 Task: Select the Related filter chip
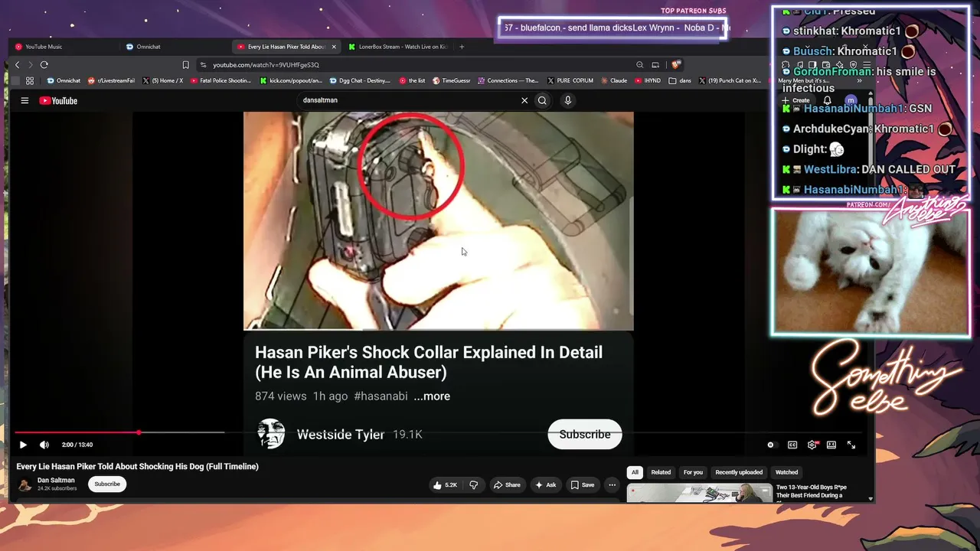tap(661, 472)
